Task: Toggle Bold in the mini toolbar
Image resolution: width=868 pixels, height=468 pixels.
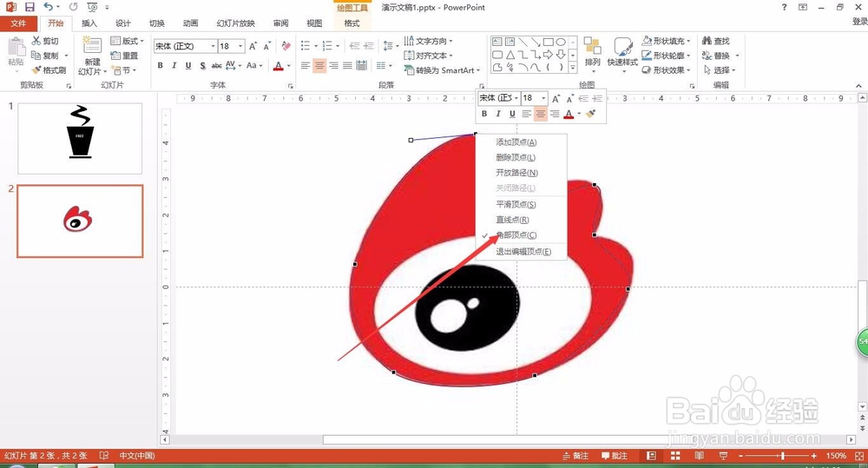Action: pyautogui.click(x=484, y=114)
